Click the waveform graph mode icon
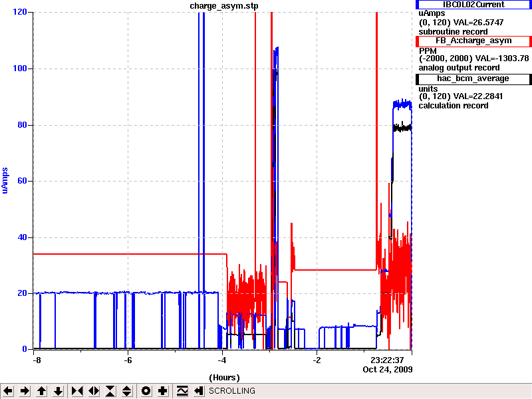 (182, 391)
